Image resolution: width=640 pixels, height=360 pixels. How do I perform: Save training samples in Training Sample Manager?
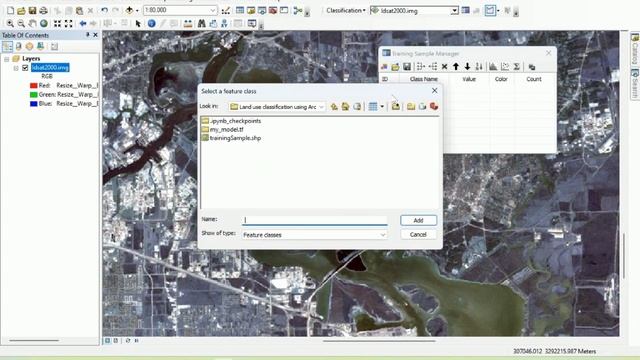pyautogui.click(x=407, y=67)
